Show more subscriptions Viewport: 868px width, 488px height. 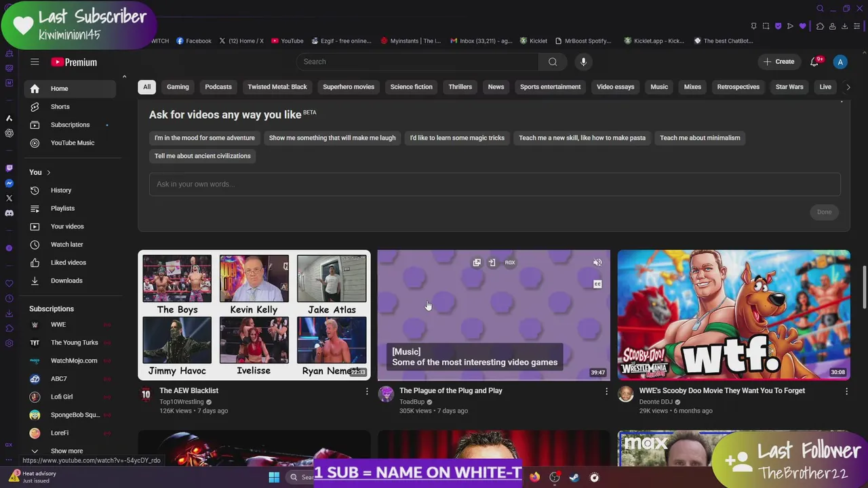click(66, 451)
